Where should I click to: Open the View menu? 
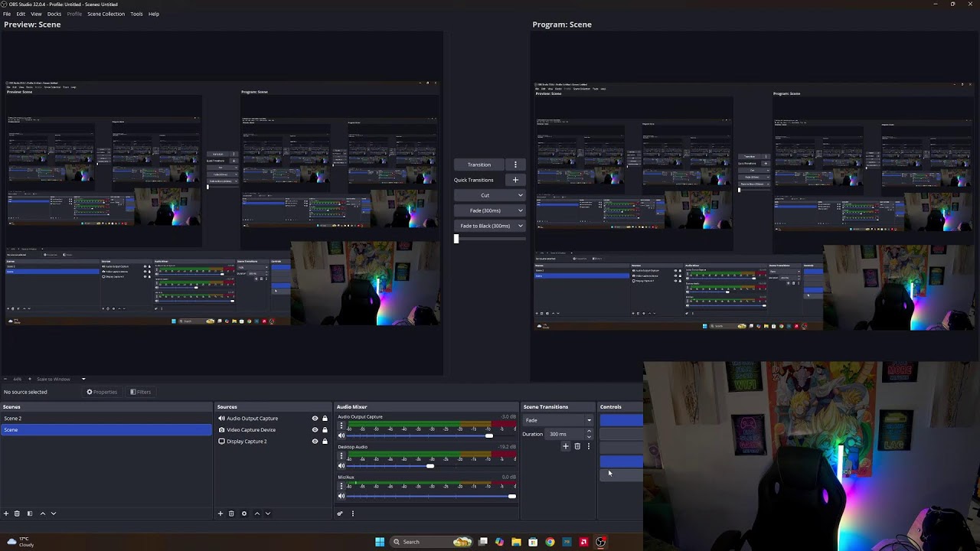(x=36, y=14)
